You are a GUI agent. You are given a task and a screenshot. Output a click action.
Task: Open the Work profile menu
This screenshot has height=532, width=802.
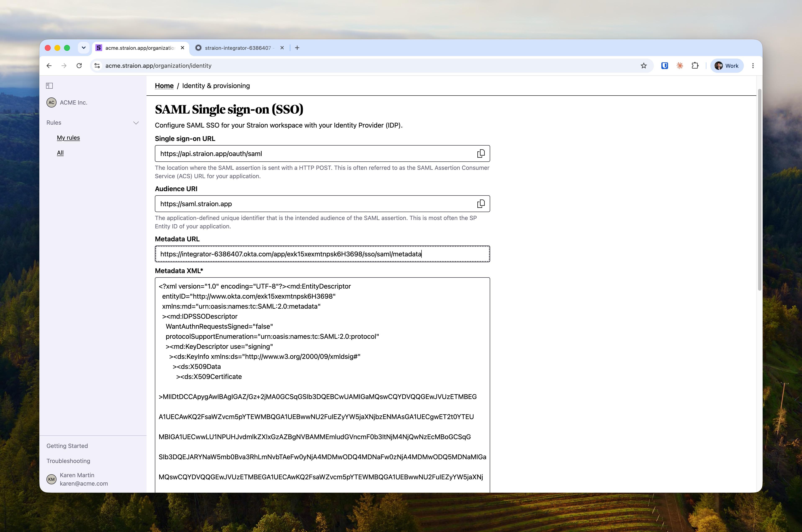tap(727, 66)
